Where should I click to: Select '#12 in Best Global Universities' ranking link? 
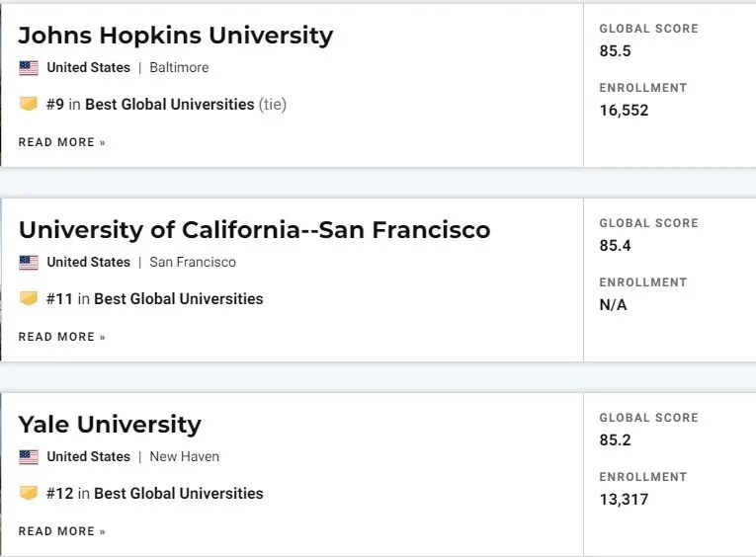[155, 494]
